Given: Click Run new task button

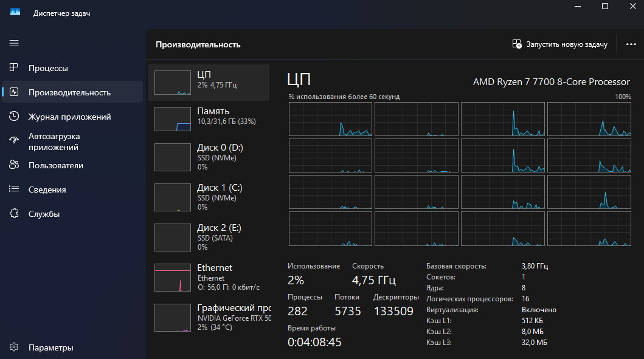Looking at the screenshot, I should [560, 44].
